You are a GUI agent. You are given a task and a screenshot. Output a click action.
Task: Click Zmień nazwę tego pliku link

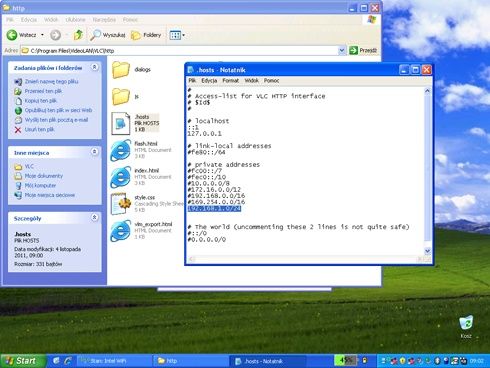51,81
